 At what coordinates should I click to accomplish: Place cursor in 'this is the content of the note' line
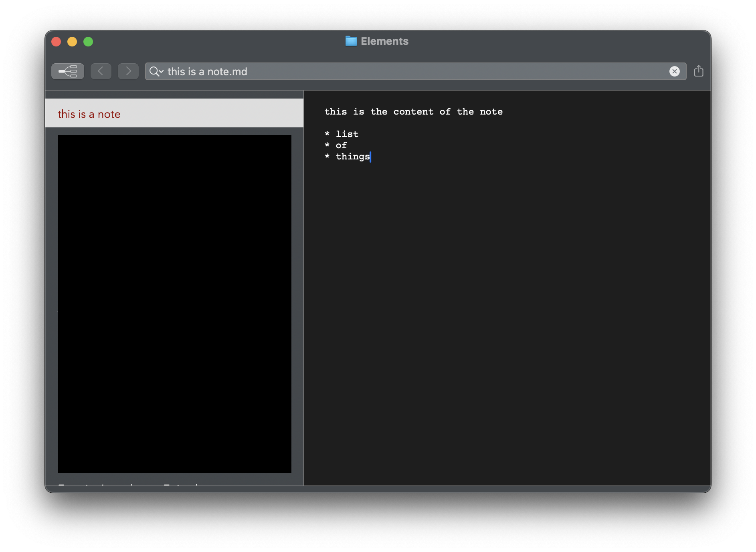pos(413,112)
